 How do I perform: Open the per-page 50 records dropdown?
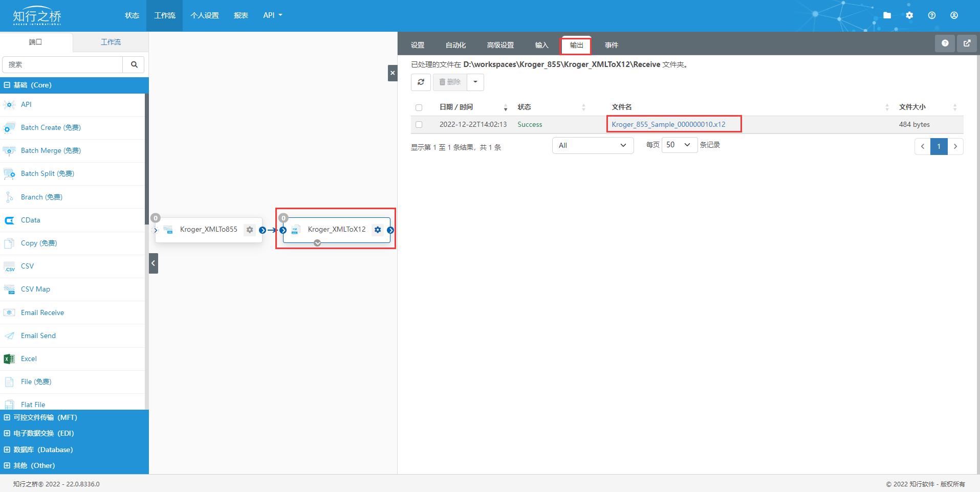pyautogui.click(x=679, y=145)
